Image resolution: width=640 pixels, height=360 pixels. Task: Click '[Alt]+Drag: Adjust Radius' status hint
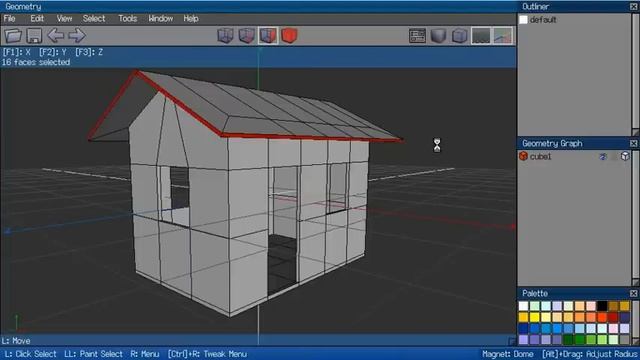pos(590,354)
